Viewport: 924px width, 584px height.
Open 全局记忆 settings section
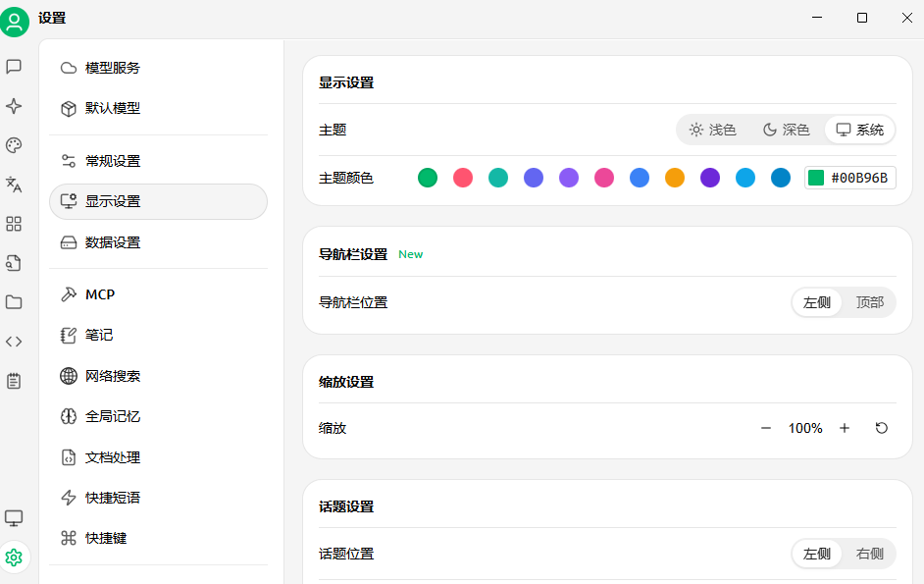pyautogui.click(x=159, y=416)
